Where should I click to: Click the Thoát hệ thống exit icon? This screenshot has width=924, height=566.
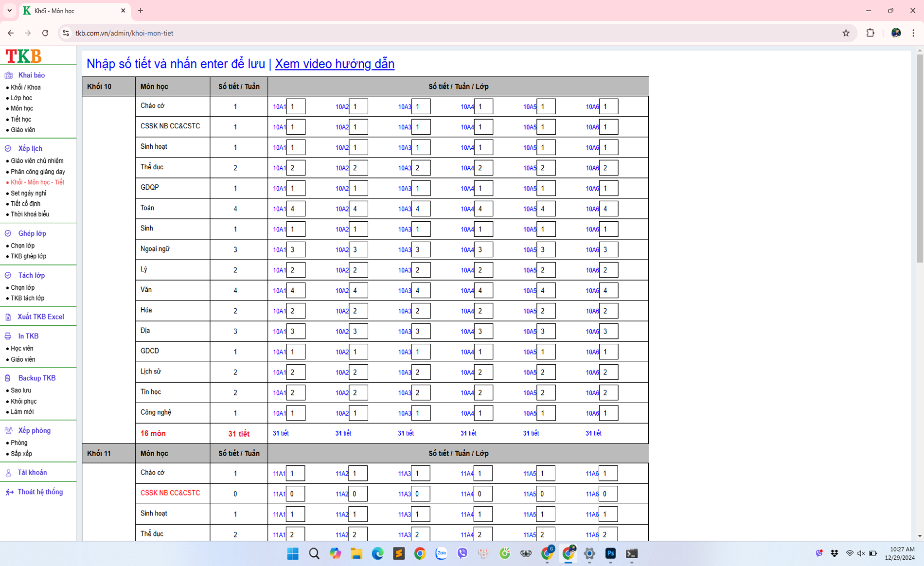point(9,492)
